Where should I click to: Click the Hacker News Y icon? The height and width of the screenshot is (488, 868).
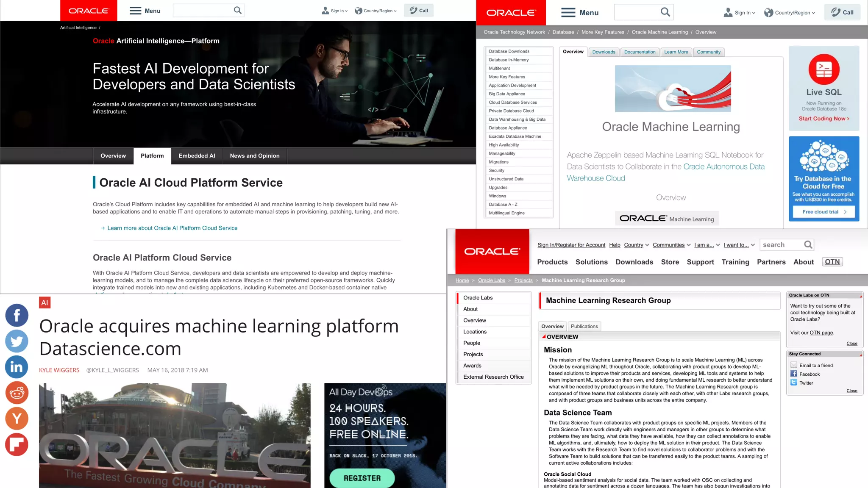(x=17, y=419)
